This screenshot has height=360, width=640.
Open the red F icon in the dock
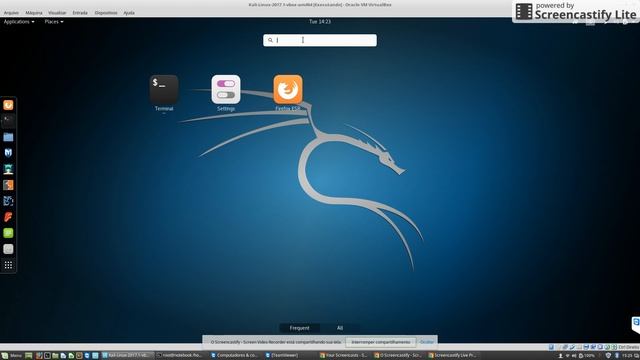(x=8, y=217)
